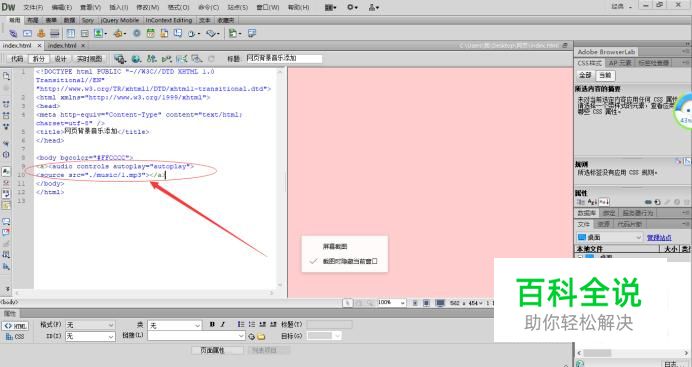Click into the 标题 title field

pos(284,58)
